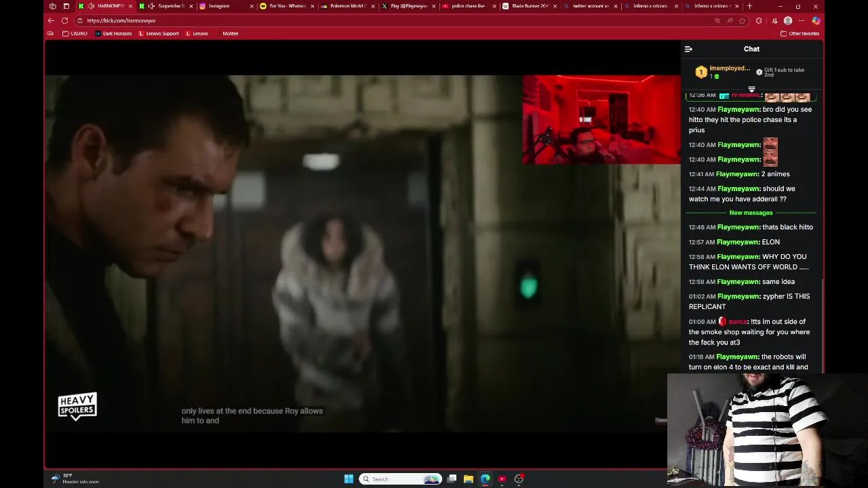
Task: Open the Dark Horizons bookmark
Action: [113, 33]
